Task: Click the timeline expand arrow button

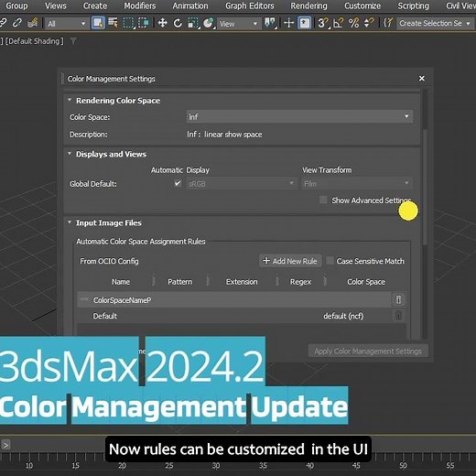Action: (x=5, y=445)
